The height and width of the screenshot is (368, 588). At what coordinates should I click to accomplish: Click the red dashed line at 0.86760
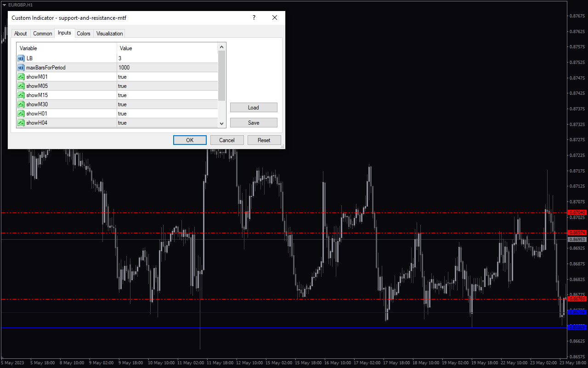(284, 299)
